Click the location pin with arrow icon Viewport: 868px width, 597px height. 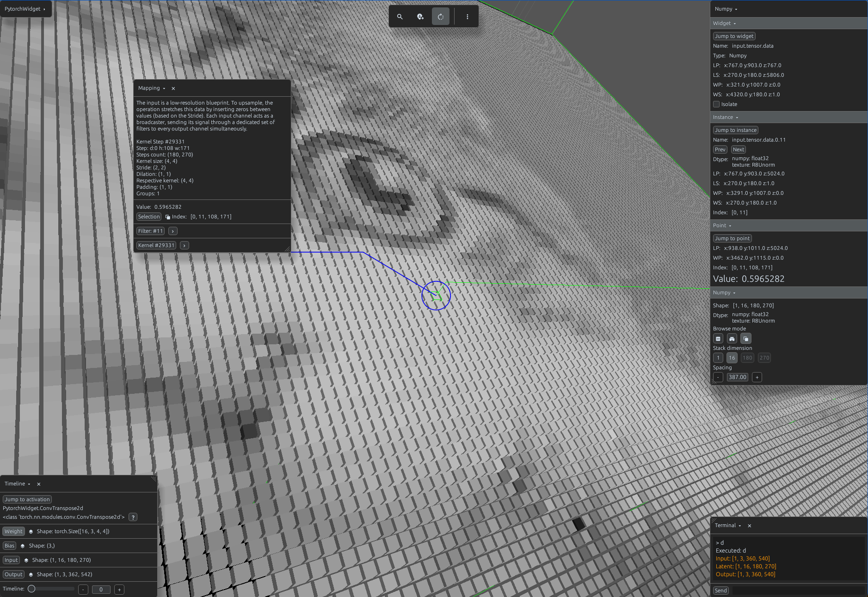click(420, 17)
